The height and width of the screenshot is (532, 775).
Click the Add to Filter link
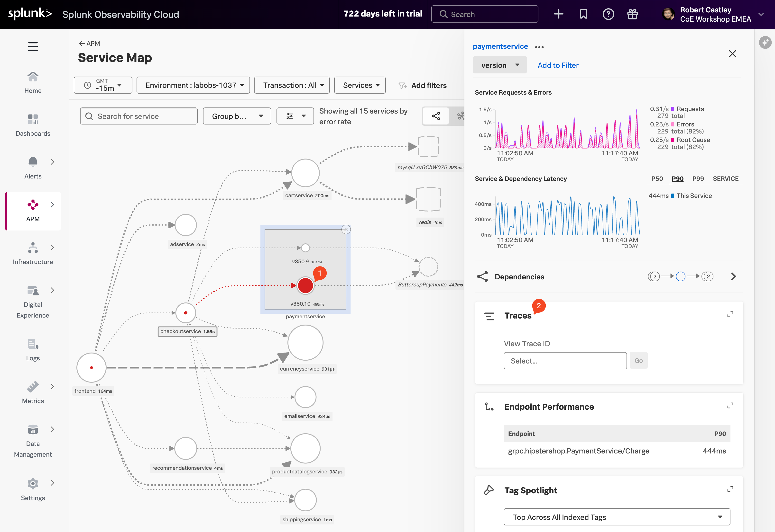(x=558, y=65)
